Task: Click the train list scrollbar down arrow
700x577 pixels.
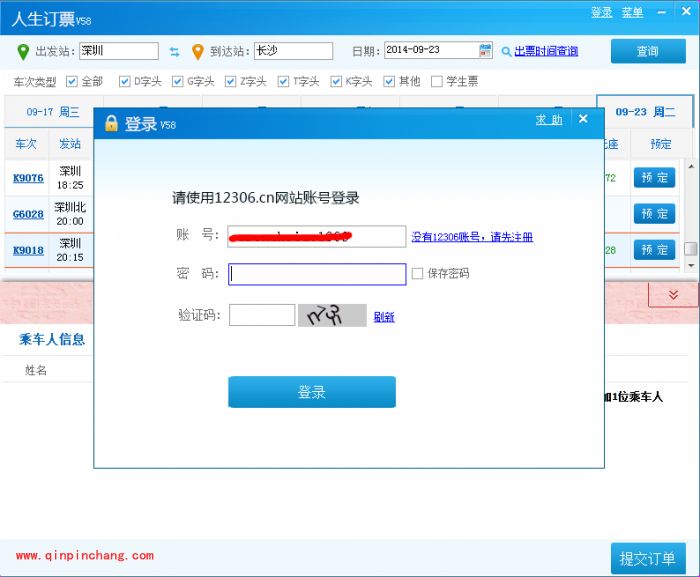Action: [x=691, y=266]
